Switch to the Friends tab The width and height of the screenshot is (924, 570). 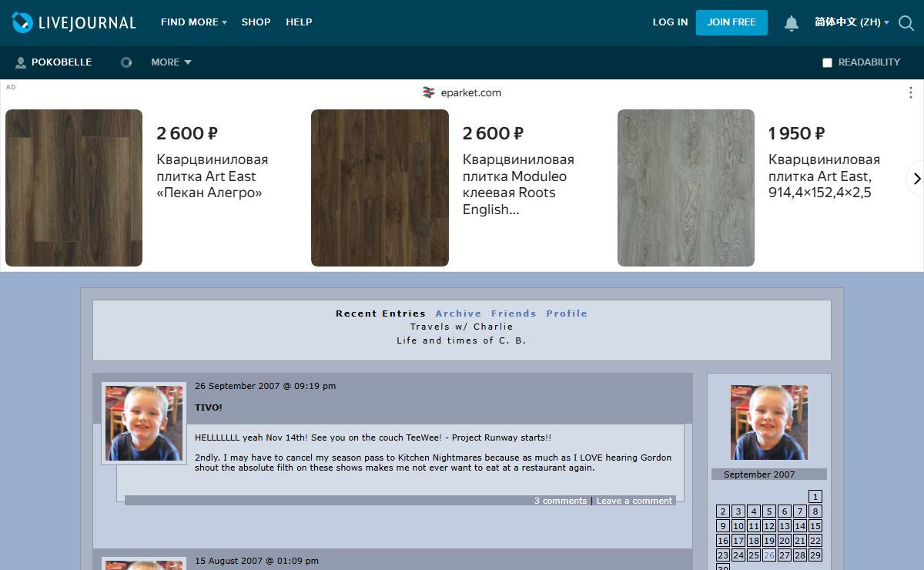click(514, 313)
